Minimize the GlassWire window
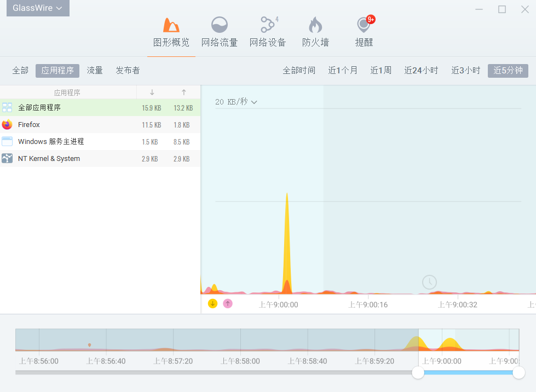536x392 pixels. 479,9
